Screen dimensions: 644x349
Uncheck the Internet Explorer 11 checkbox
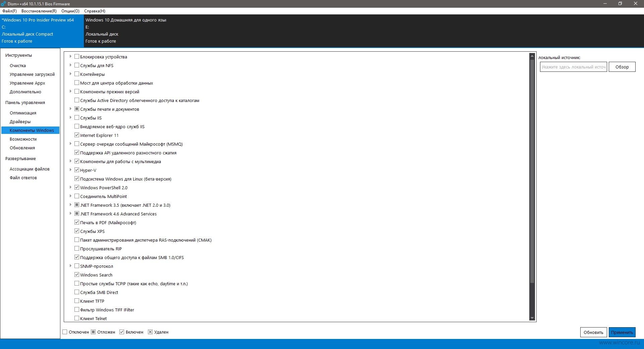[x=77, y=135]
